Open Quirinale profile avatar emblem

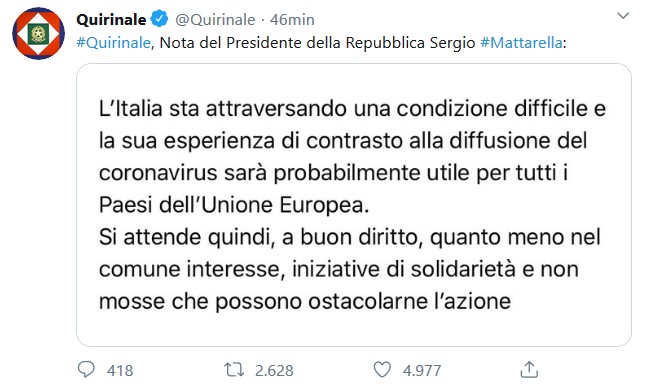[x=38, y=33]
